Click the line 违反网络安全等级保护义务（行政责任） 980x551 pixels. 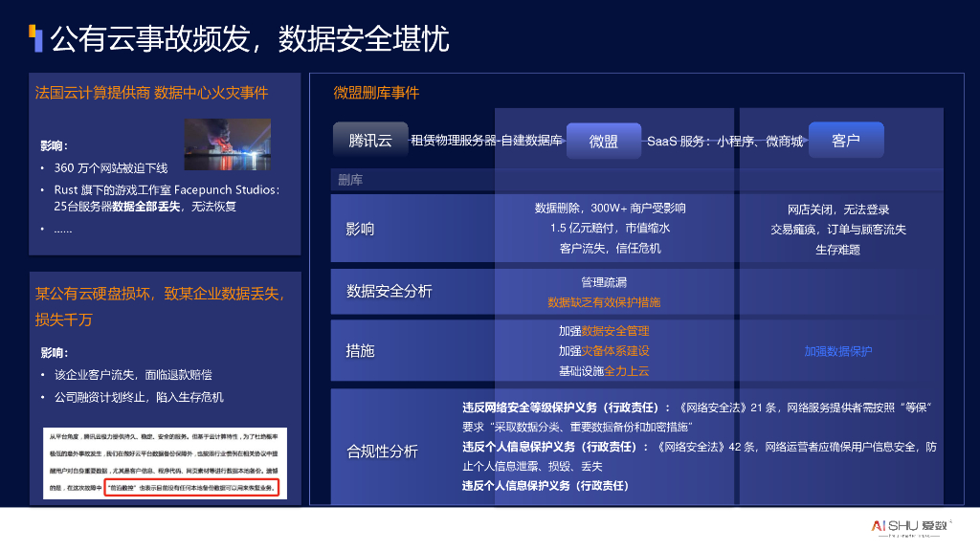(698, 408)
